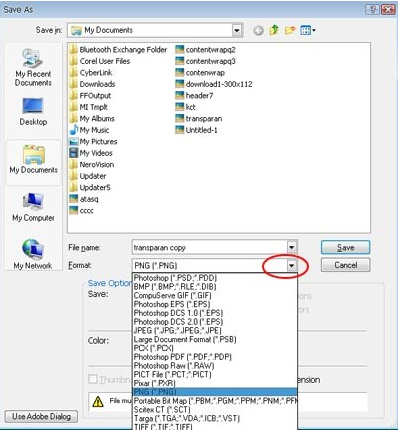Choose Scitex CT format

(x=215, y=409)
